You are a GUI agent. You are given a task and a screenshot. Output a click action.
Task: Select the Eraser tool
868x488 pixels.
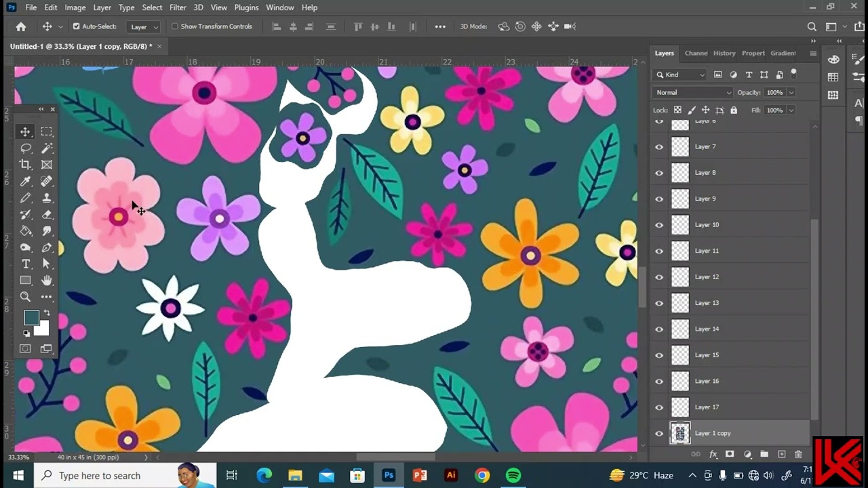click(47, 214)
